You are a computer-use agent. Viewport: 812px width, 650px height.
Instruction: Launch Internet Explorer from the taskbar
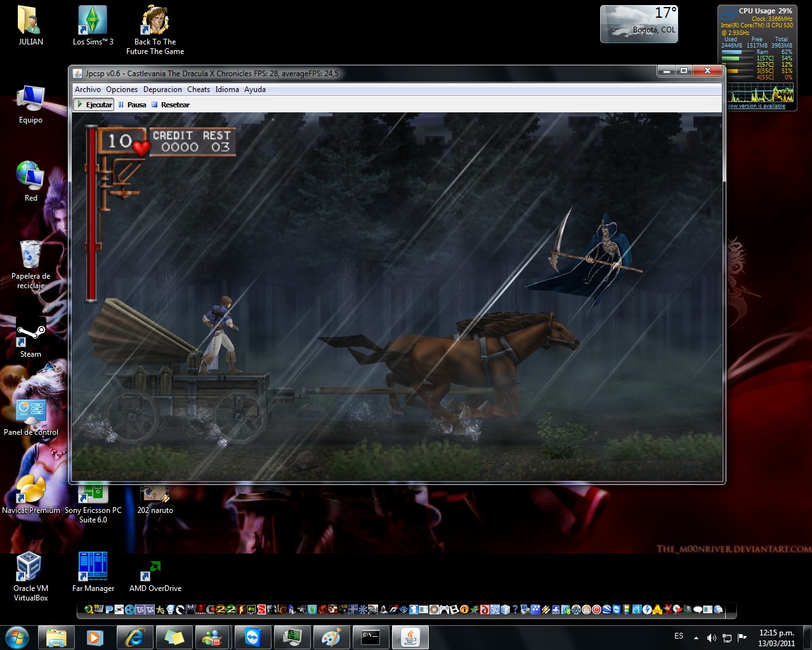click(134, 637)
